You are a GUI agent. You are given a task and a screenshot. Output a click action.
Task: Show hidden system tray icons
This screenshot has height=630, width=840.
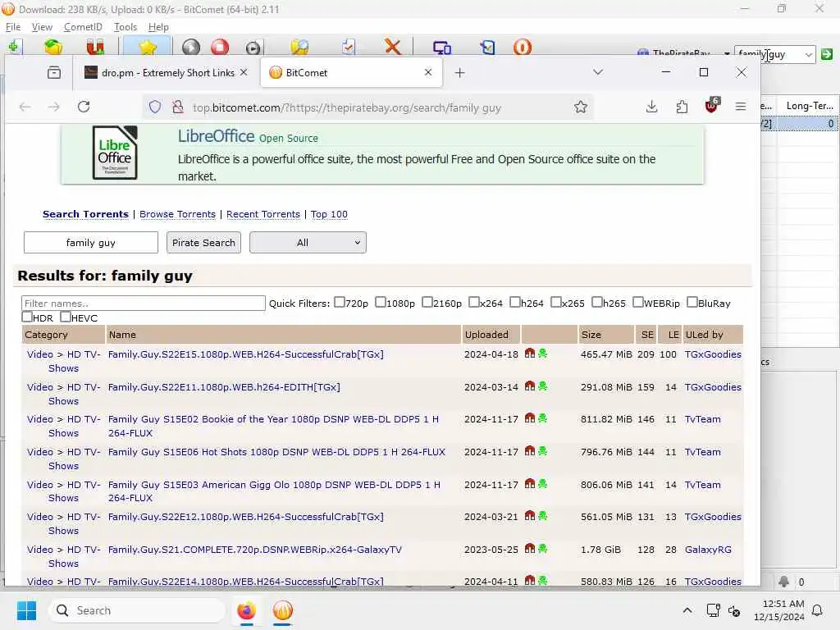click(x=687, y=610)
